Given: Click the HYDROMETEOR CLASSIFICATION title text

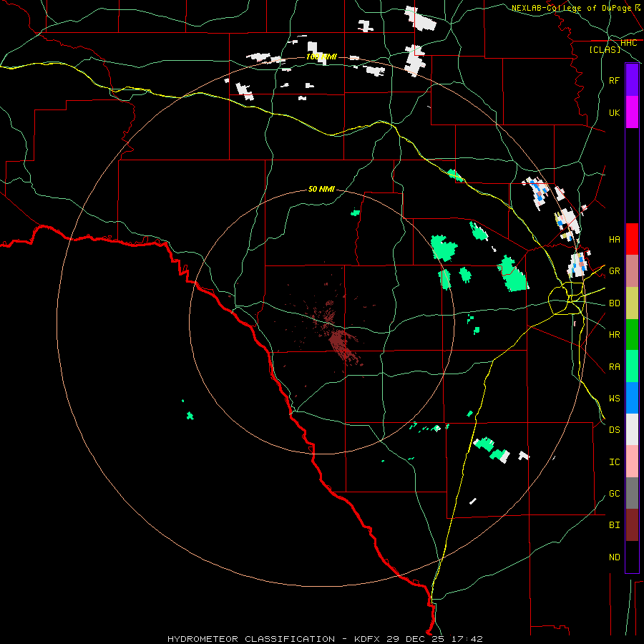Looking at the screenshot, I should click(251, 639).
